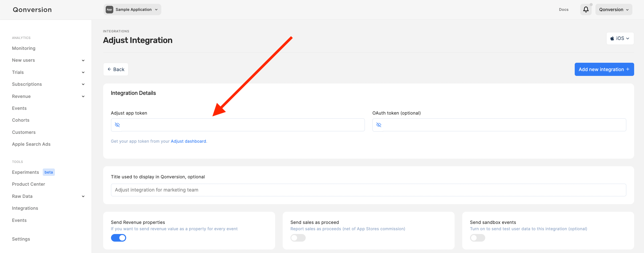Open the Docs link

[564, 10]
